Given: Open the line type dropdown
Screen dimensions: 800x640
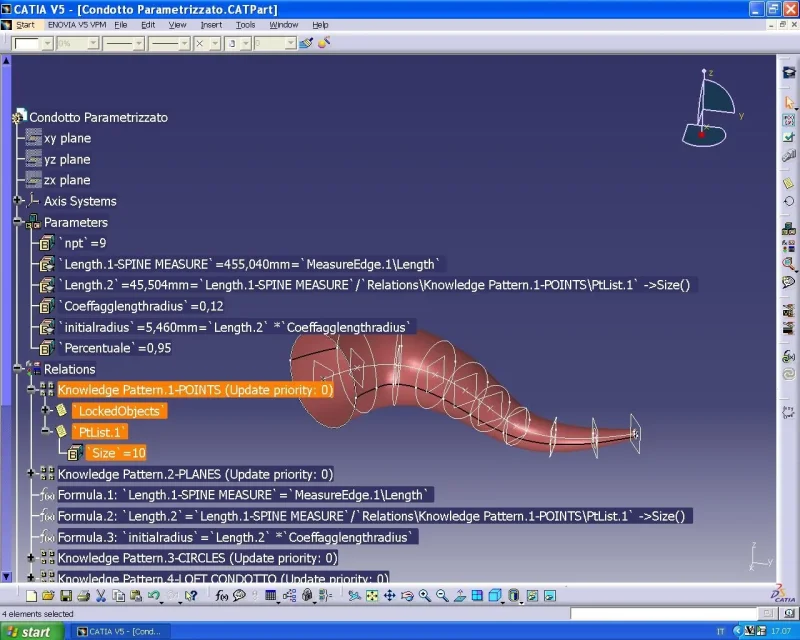Looking at the screenshot, I should pyautogui.click(x=185, y=44).
